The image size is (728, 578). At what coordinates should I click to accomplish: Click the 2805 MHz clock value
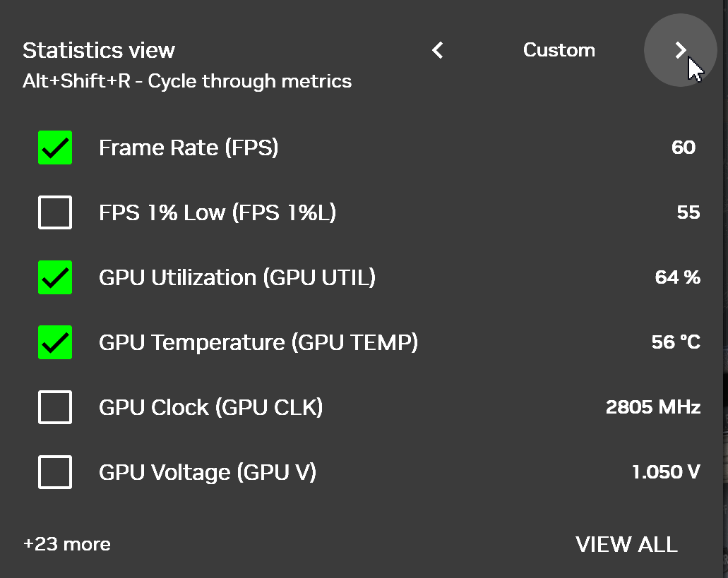(652, 407)
